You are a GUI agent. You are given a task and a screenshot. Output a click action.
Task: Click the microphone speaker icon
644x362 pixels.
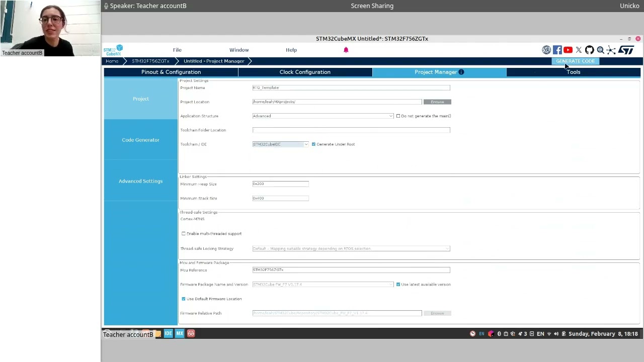point(106,6)
